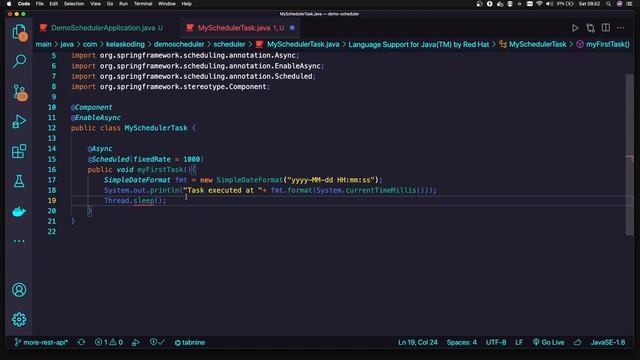Split the editor to the right
640x360 pixels.
[606, 28]
